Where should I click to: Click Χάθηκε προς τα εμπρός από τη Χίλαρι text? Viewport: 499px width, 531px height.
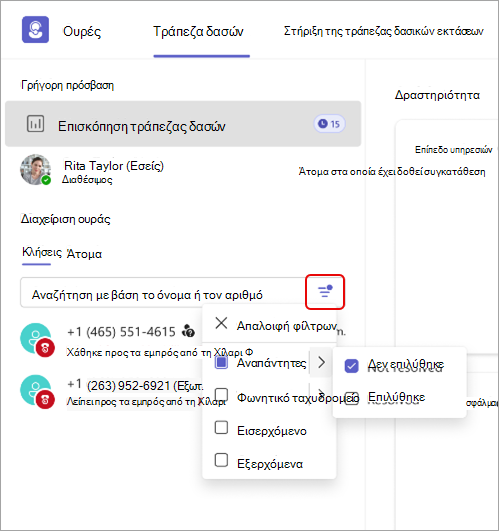coord(160,353)
